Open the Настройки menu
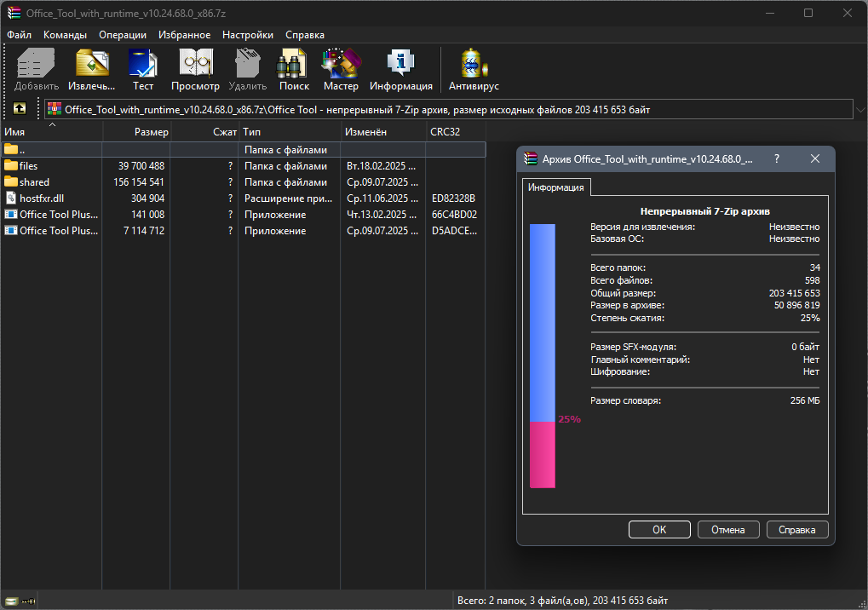This screenshot has width=868, height=610. [247, 34]
